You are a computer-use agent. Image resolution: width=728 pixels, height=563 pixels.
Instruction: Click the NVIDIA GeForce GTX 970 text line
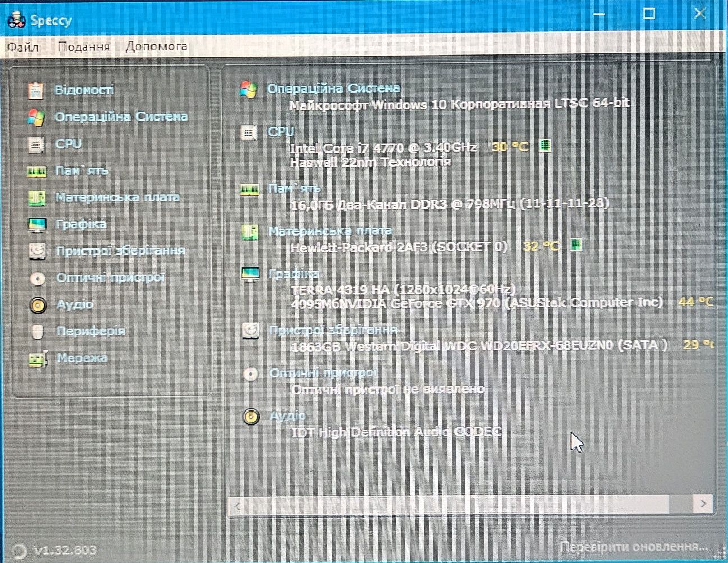point(477,303)
